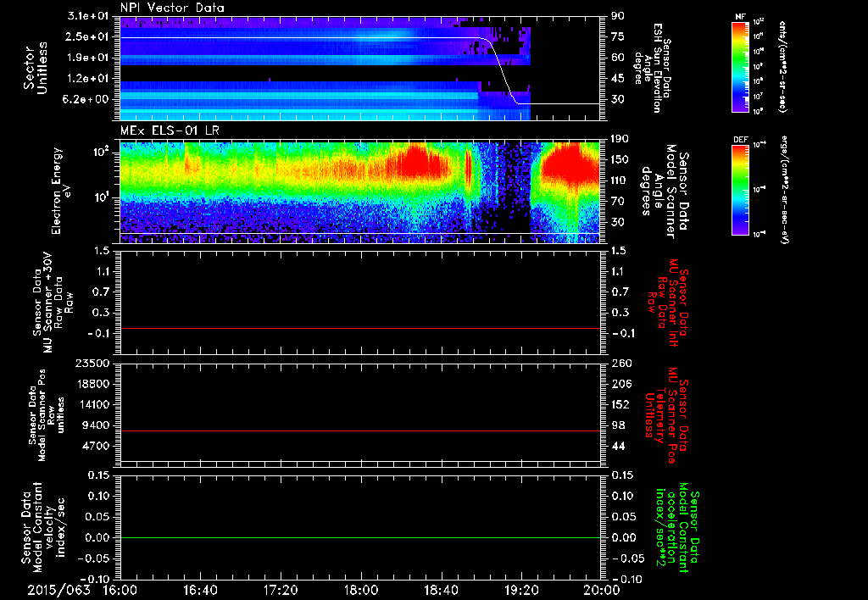Click the 19:20 time tick label
The image size is (868, 600).
coord(521,590)
